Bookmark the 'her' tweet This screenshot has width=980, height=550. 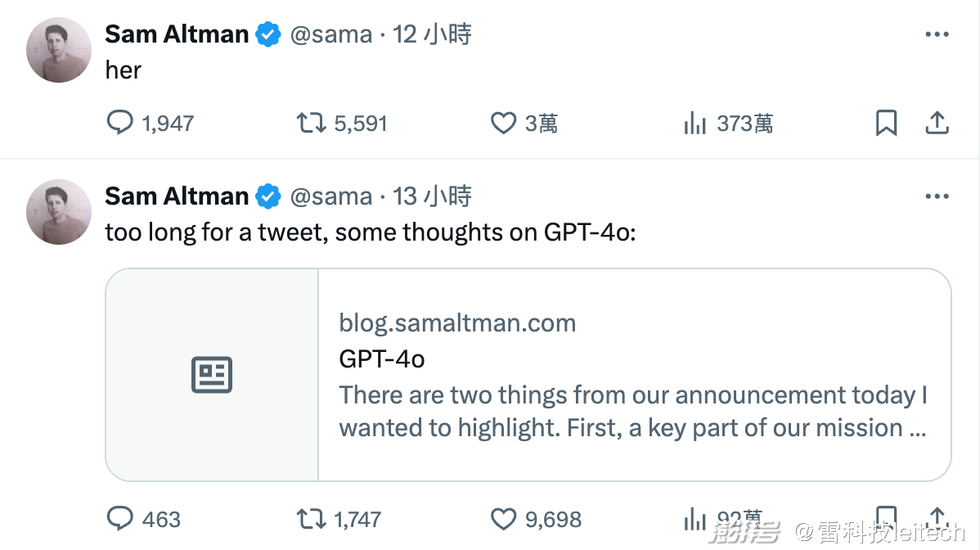click(x=886, y=123)
